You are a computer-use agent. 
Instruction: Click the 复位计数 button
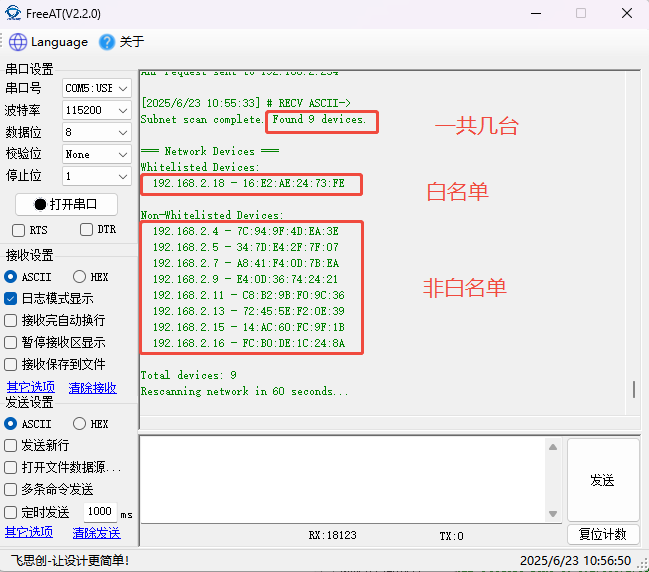[603, 534]
